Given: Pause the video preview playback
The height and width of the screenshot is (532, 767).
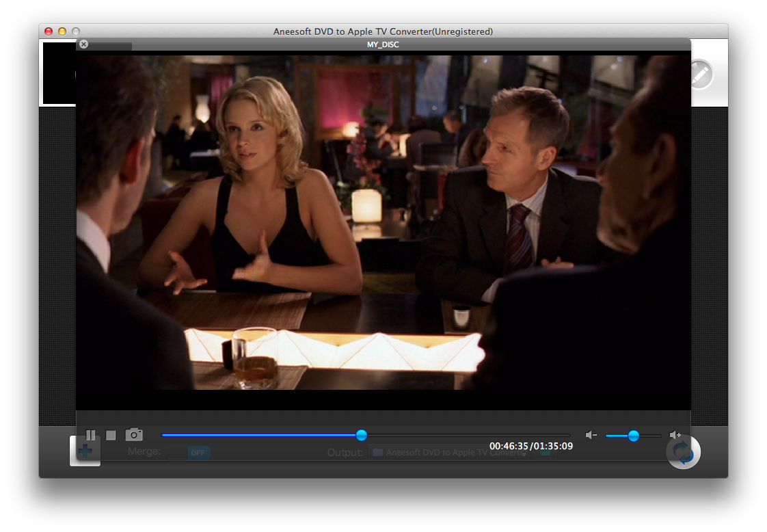Looking at the screenshot, I should click(x=90, y=435).
